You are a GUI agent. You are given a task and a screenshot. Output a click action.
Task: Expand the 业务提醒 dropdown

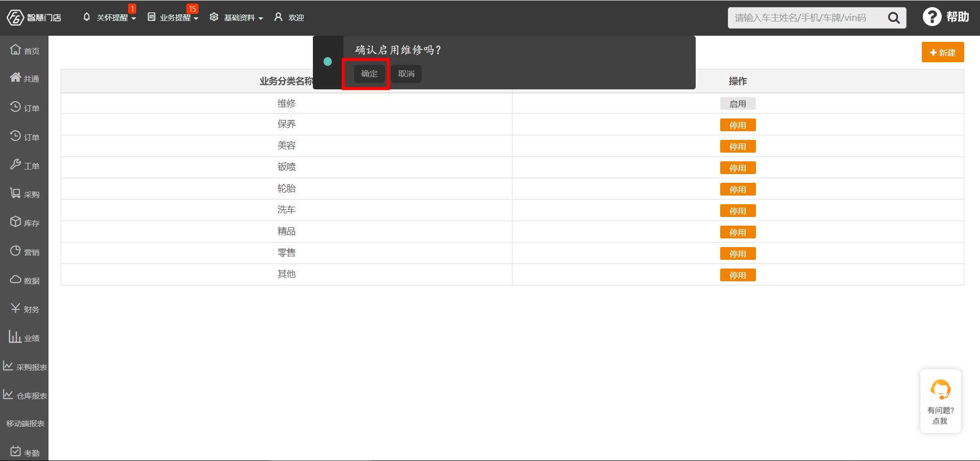pos(173,17)
